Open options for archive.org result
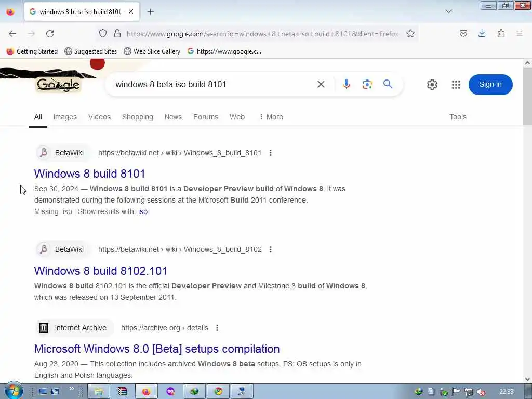The height and width of the screenshot is (399, 532). tap(217, 328)
